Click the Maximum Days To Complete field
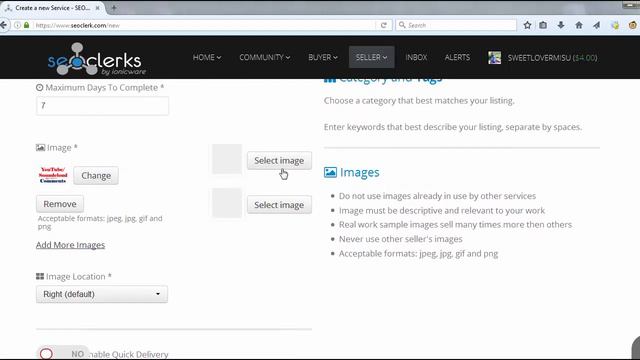The image size is (640, 360). tap(102, 106)
